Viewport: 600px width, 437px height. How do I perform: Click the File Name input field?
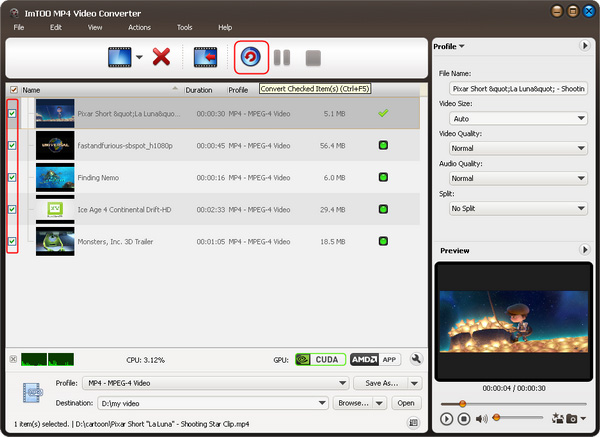point(518,89)
